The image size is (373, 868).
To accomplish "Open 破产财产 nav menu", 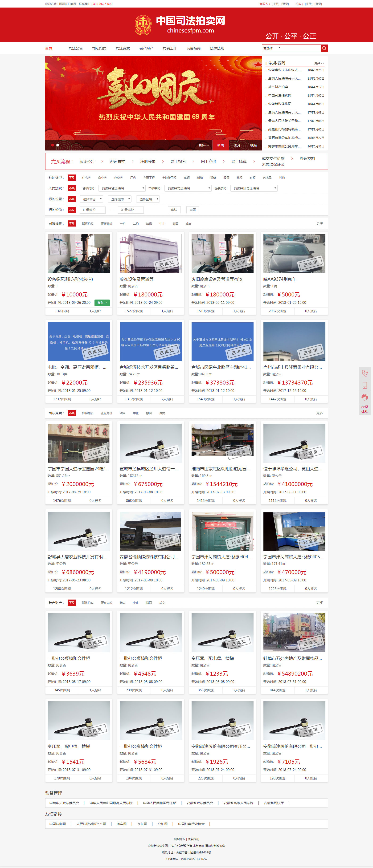I will pyautogui.click(x=146, y=48).
